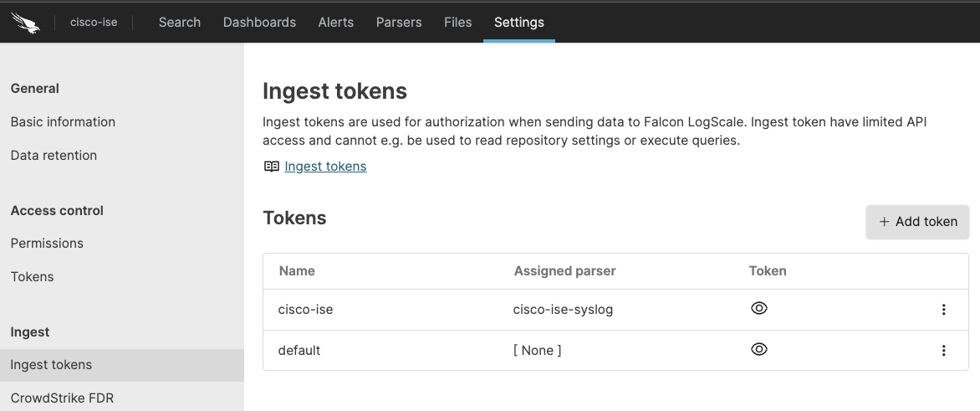Open Data retention settings
This screenshot has width=980, height=411.
(54, 155)
